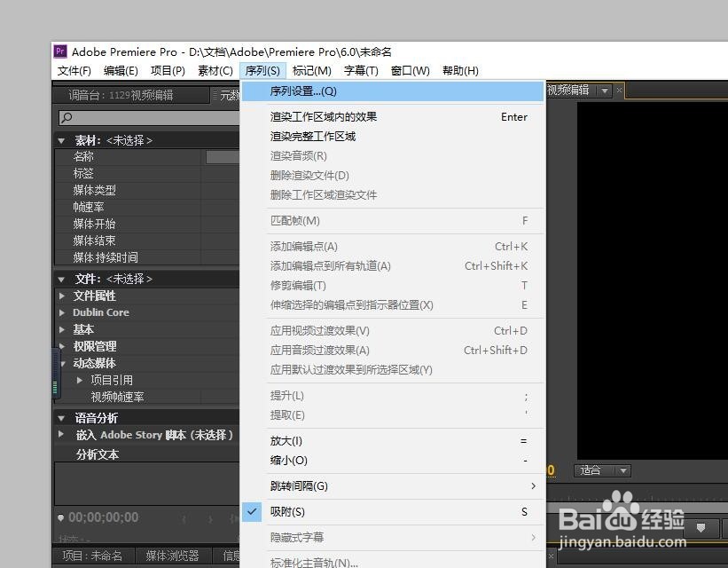
Task: Select the 标签 metadata row
Action: pos(147,173)
